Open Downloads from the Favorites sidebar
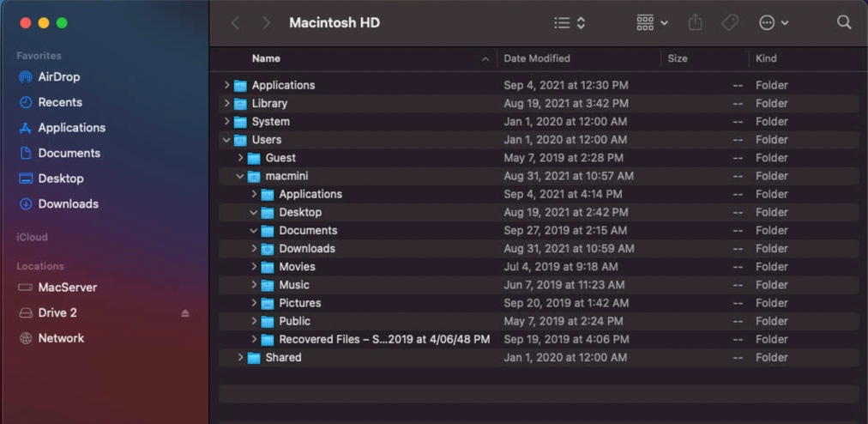This screenshot has height=424, width=868. coord(68,204)
